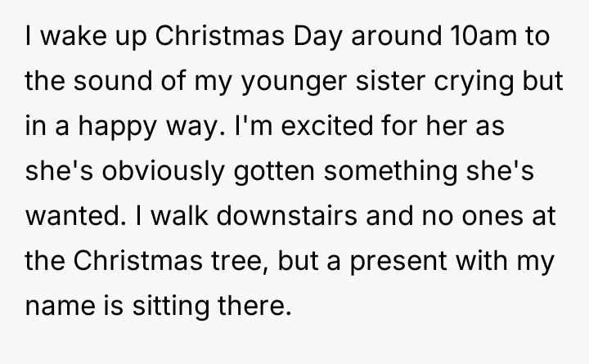
Task: Click the word "around" in first line
Action: click(x=383, y=38)
